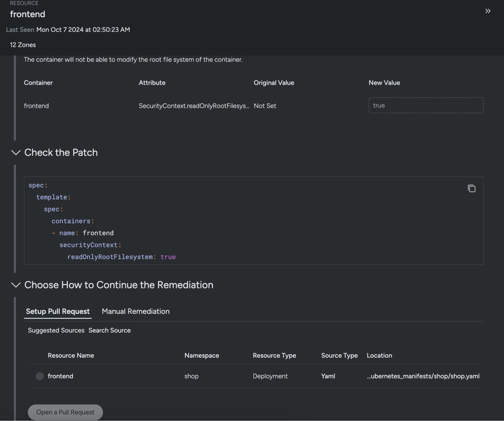
Task: Click the Source Type column header
Action: (339, 355)
